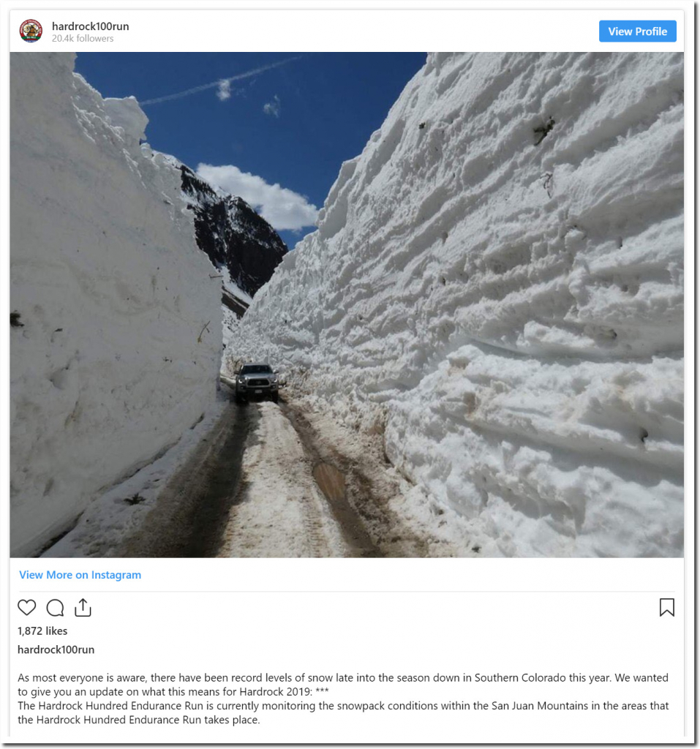Save the post with the bookmark icon

pyautogui.click(x=666, y=608)
